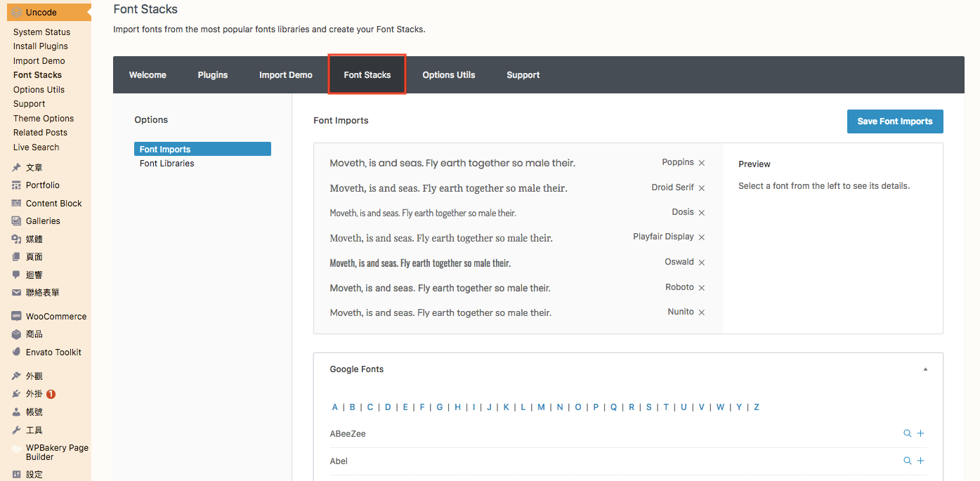Click the Save Font Imports button
Screen dimensions: 980x481
coord(894,121)
